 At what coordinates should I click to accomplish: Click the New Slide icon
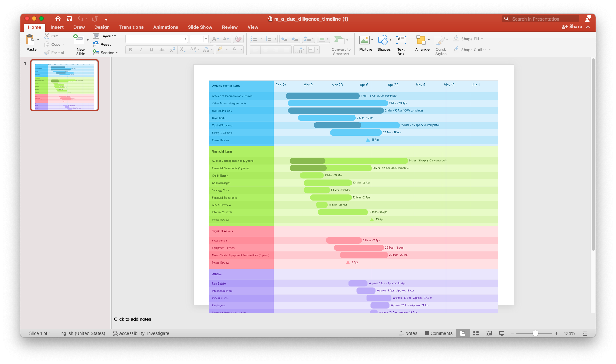[79, 40]
